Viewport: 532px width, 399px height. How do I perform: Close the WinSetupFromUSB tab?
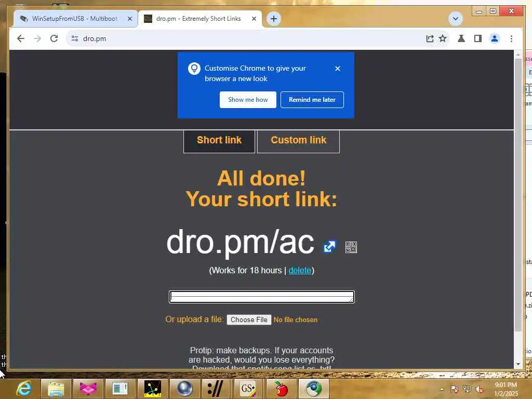129,19
